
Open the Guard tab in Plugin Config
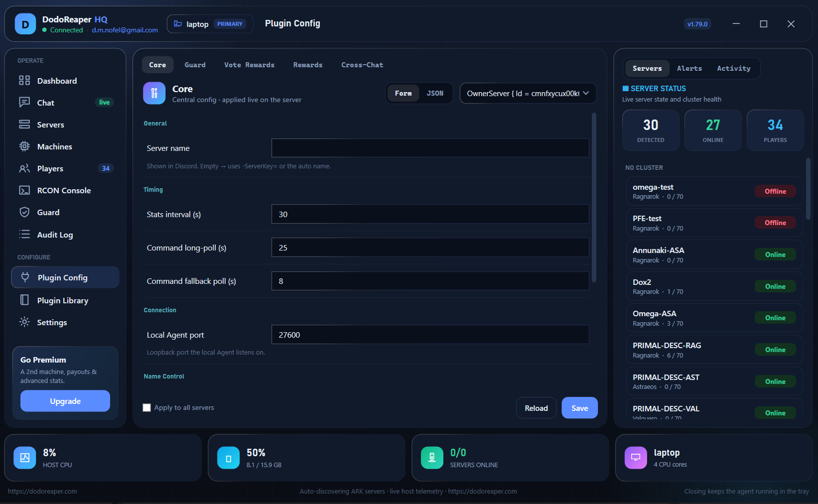click(x=195, y=65)
